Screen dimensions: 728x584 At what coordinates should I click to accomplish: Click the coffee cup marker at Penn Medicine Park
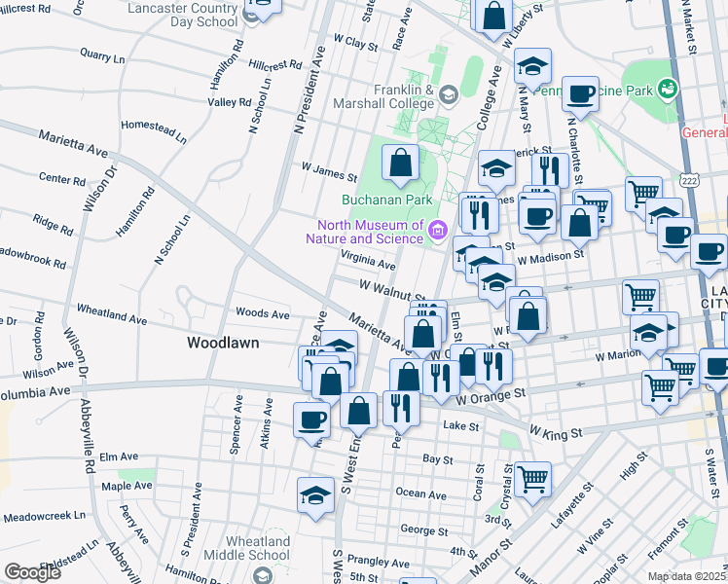click(x=580, y=95)
